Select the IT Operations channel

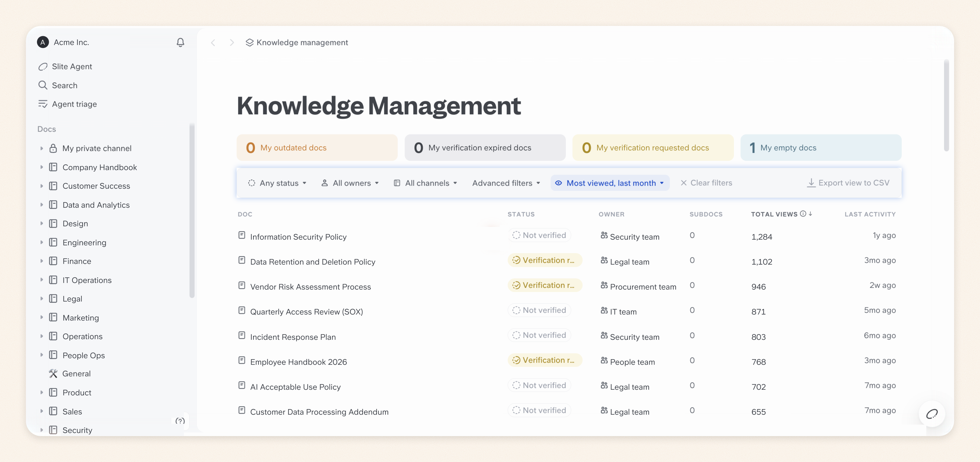[x=87, y=280]
